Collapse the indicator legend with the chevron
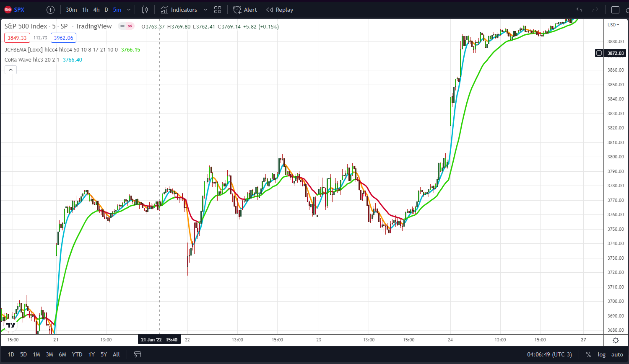The width and height of the screenshot is (629, 364). [x=10, y=70]
